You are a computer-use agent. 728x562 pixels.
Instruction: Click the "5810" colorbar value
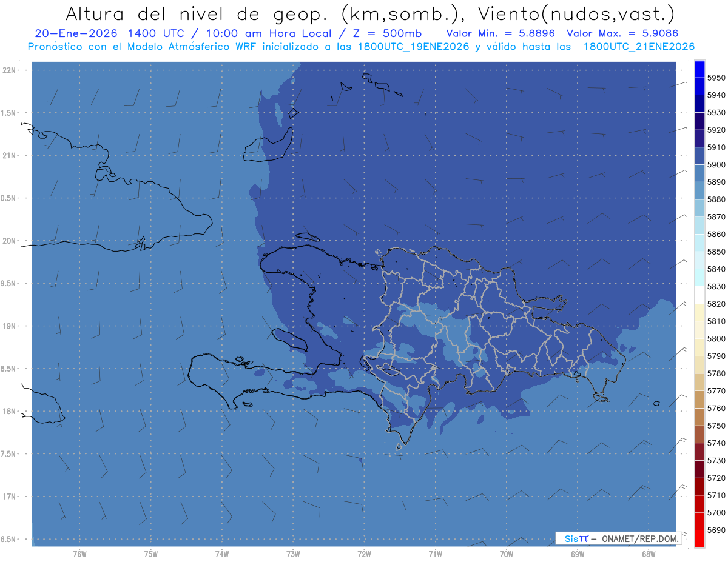(x=716, y=321)
